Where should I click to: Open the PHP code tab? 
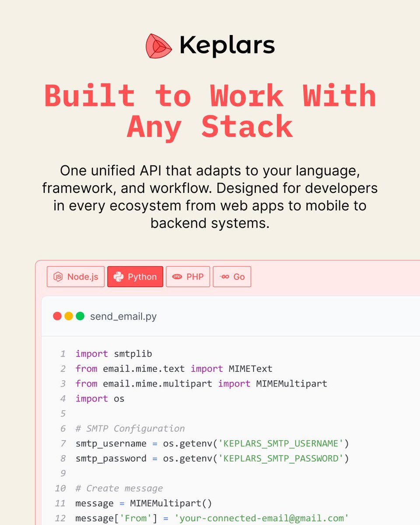pyautogui.click(x=188, y=276)
